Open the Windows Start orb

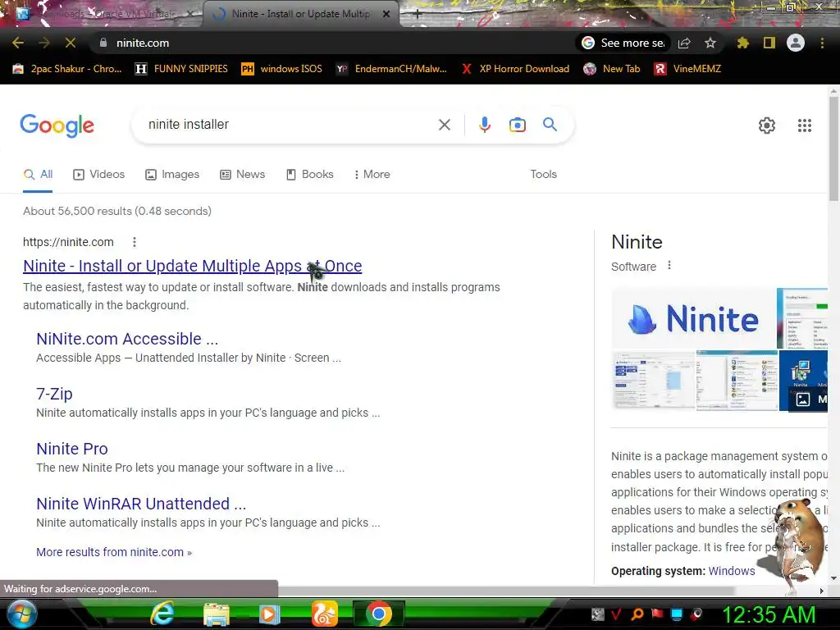pos(21,614)
